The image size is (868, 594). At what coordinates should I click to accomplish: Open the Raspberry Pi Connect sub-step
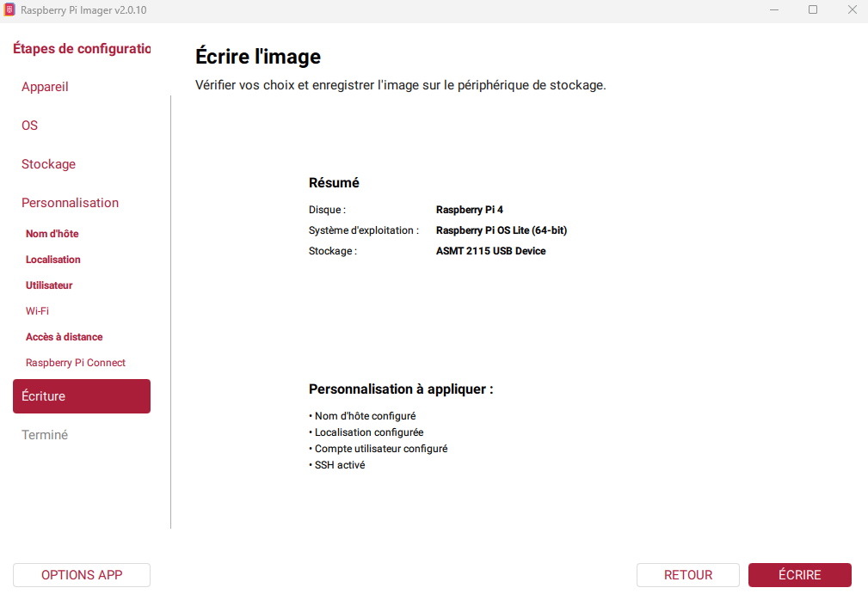(x=76, y=363)
